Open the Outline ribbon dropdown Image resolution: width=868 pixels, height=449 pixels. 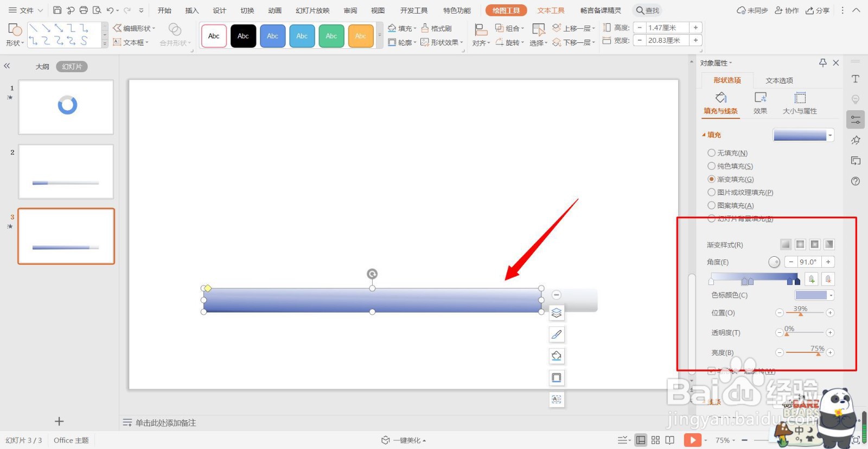click(x=415, y=42)
